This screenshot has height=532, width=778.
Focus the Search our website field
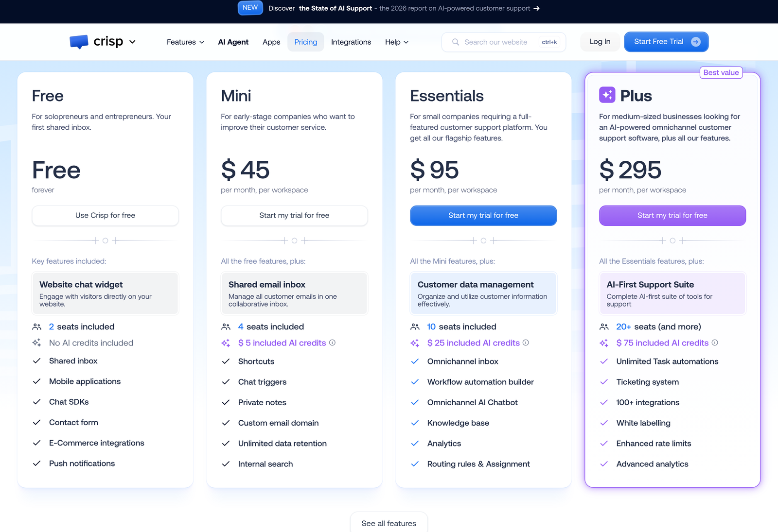[504, 42]
